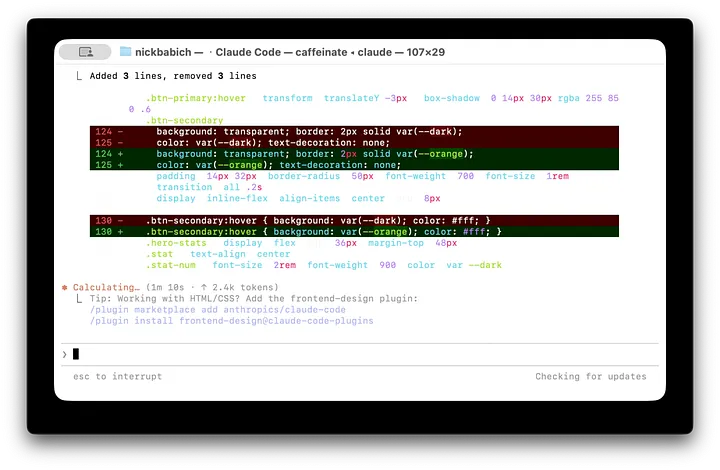The image size is (720, 470).
Task: Click the prompt chevron icon
Action: (64, 354)
